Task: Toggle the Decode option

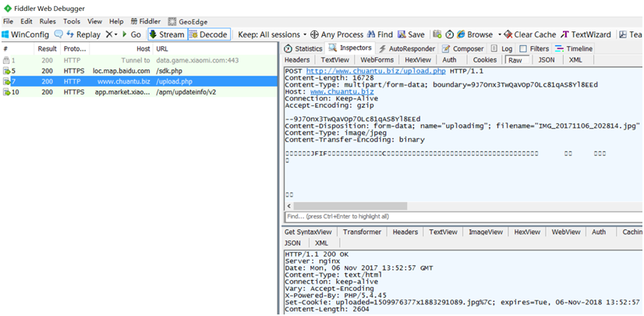Action: click(209, 34)
